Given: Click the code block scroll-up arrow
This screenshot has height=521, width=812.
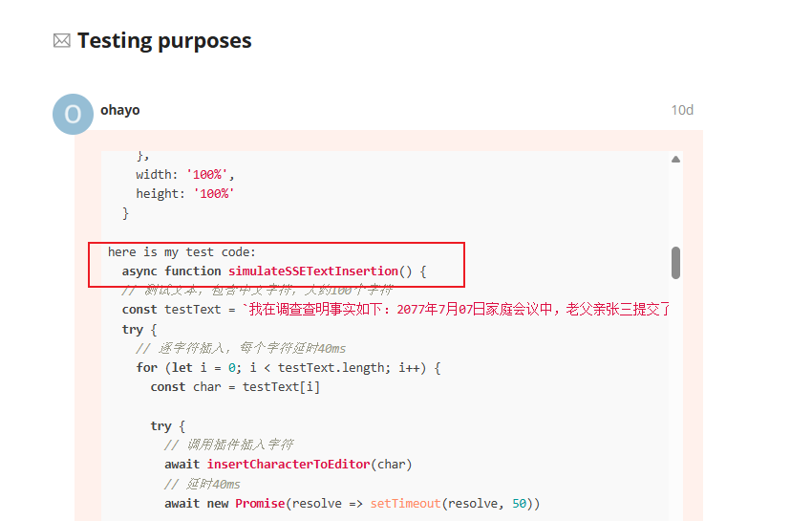Looking at the screenshot, I should click(x=675, y=159).
